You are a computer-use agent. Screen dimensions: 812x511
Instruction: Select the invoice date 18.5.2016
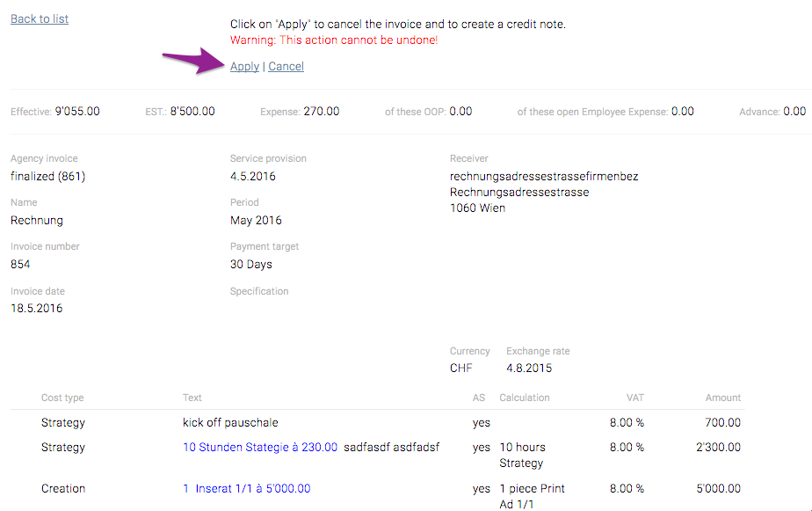[36, 309]
